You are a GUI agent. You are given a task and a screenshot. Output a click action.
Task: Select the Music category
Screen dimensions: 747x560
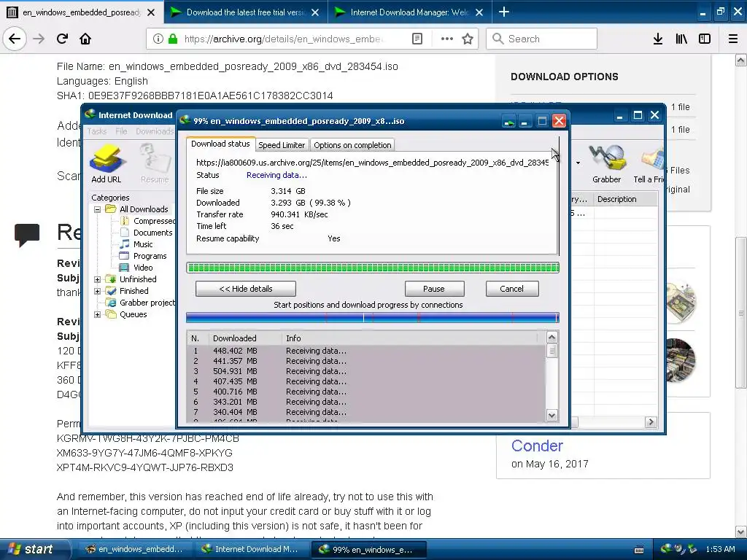coord(136,244)
